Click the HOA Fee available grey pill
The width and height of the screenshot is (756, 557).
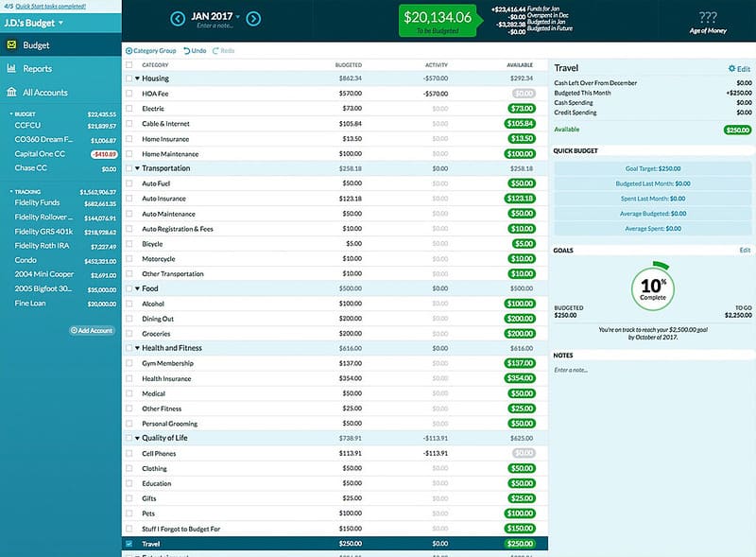(524, 94)
